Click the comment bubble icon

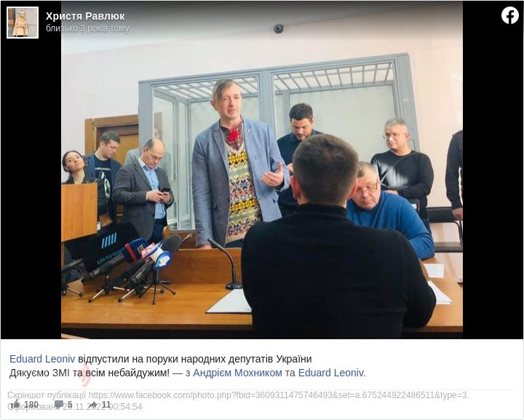[x=59, y=404]
